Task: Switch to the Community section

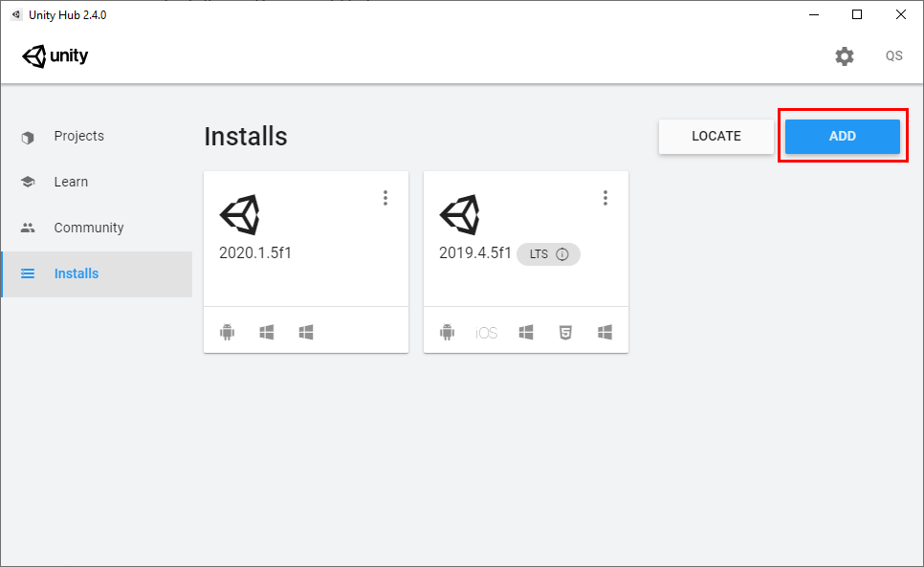Action: pyautogui.click(x=89, y=228)
